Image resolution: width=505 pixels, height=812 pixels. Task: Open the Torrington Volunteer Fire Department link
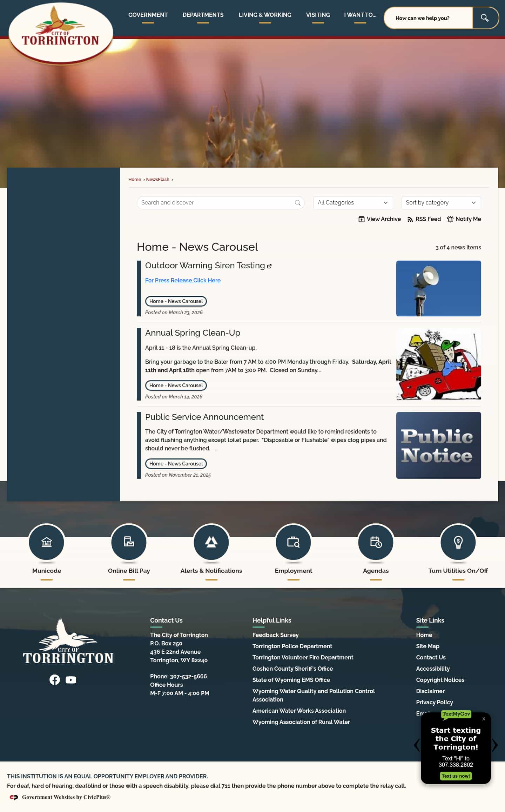click(x=303, y=657)
